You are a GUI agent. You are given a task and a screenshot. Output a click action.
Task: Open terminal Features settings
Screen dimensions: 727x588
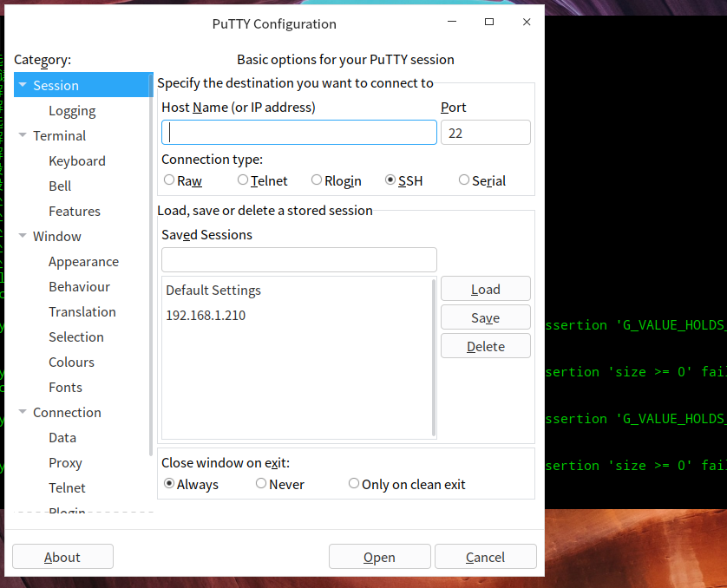(x=75, y=212)
